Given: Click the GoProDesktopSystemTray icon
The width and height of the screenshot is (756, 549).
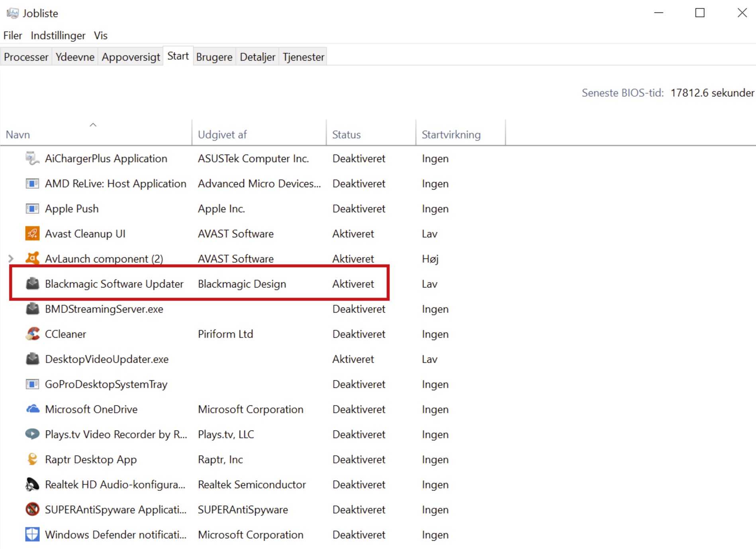Looking at the screenshot, I should (x=32, y=384).
